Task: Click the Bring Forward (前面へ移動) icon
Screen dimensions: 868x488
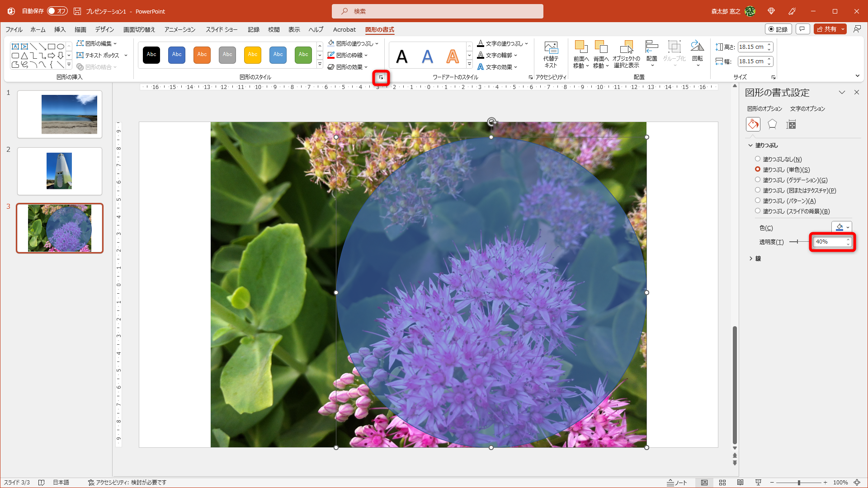Action: click(581, 47)
